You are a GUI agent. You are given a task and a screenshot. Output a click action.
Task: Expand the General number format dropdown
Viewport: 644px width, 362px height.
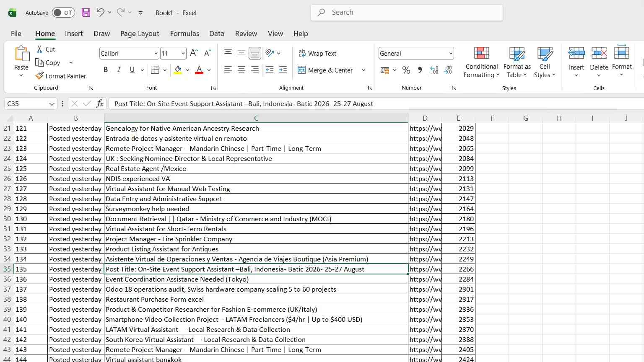coord(451,53)
